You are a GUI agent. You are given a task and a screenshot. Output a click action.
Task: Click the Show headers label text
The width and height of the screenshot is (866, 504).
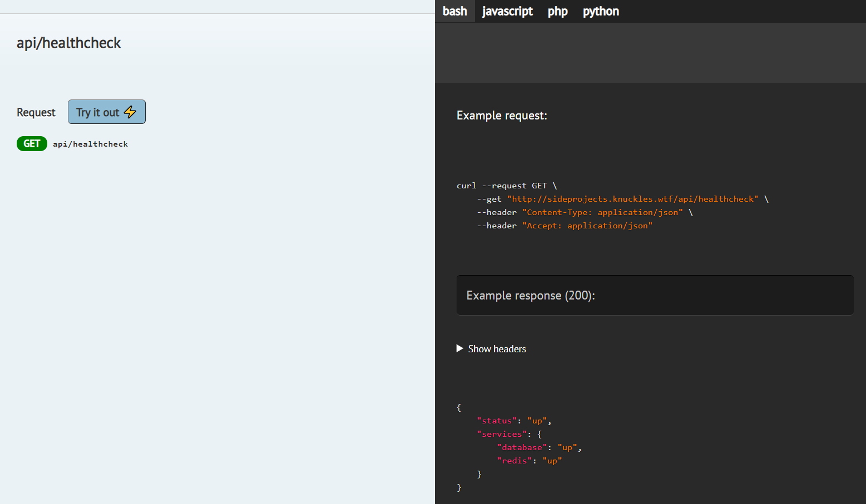click(497, 349)
